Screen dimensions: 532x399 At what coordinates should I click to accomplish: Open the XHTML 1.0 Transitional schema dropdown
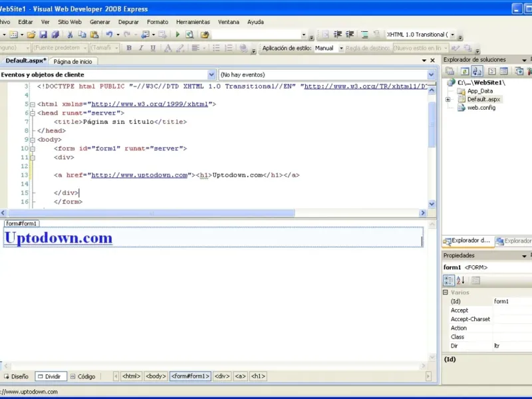point(453,35)
